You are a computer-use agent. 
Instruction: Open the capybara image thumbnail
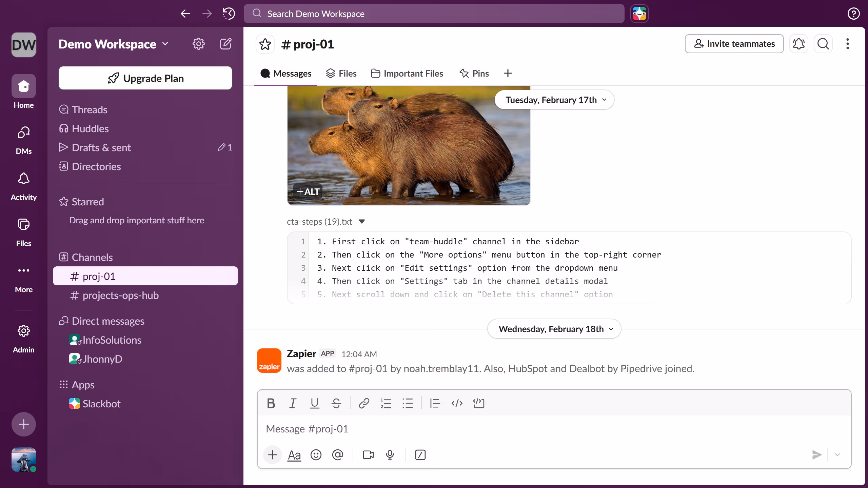click(x=409, y=146)
